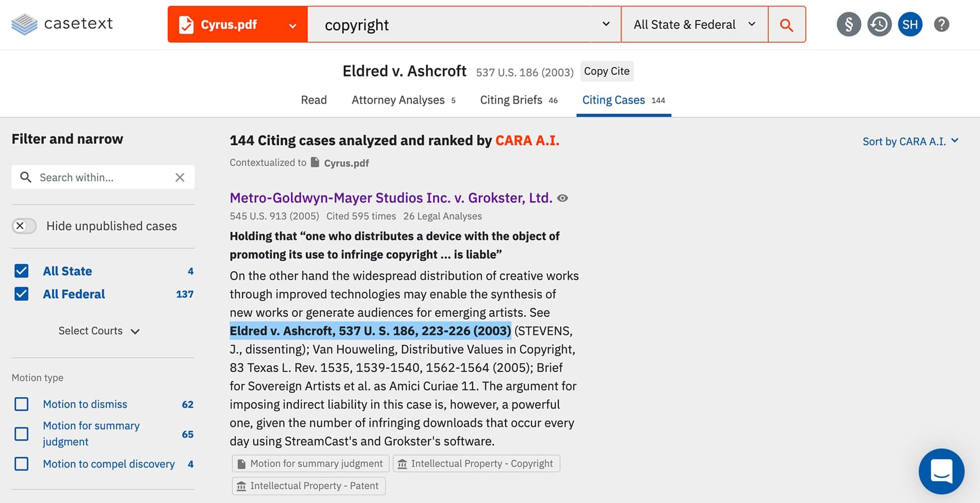Open the SH user profile avatar
The height and width of the screenshot is (503, 980).
(910, 24)
